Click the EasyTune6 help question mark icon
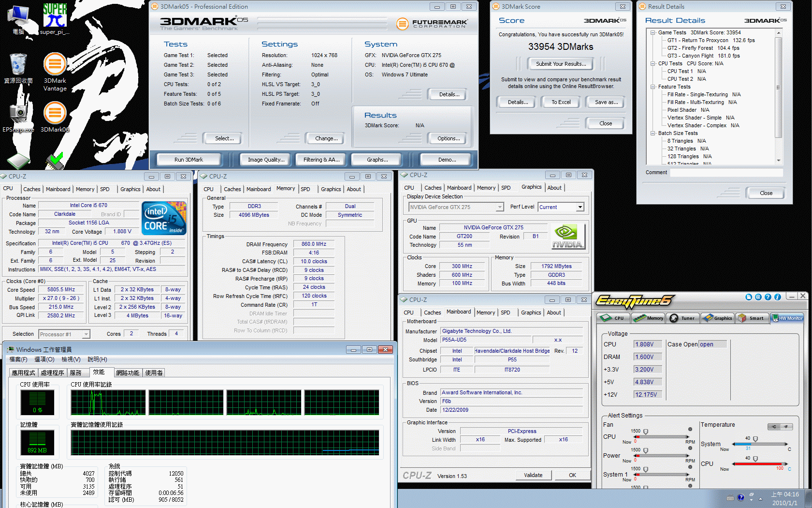This screenshot has height=508, width=812. [768, 297]
